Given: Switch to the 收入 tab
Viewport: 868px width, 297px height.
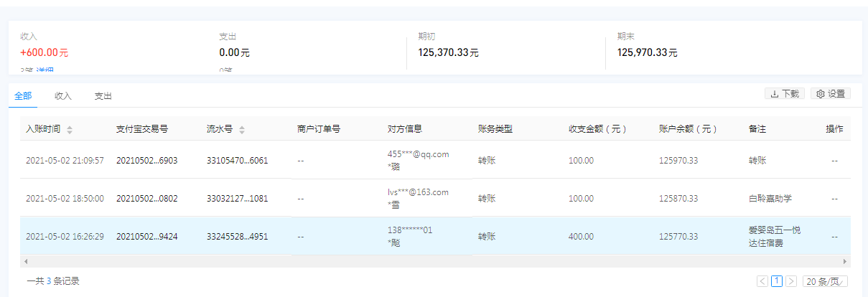Looking at the screenshot, I should [63, 95].
